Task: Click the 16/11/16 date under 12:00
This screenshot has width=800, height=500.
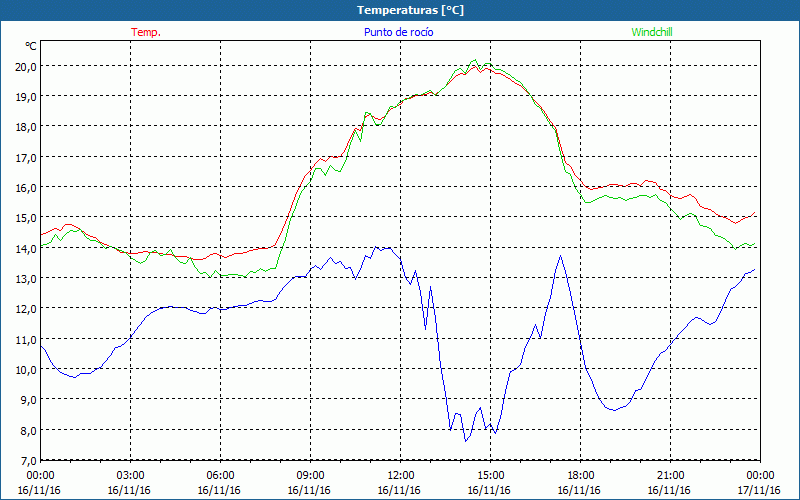Action: (399, 490)
